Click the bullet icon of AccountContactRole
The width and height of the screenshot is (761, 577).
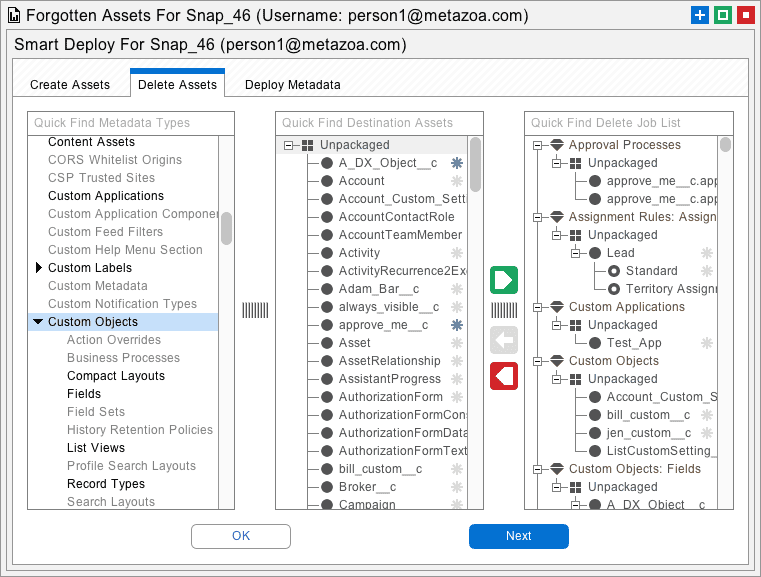[x=327, y=217]
